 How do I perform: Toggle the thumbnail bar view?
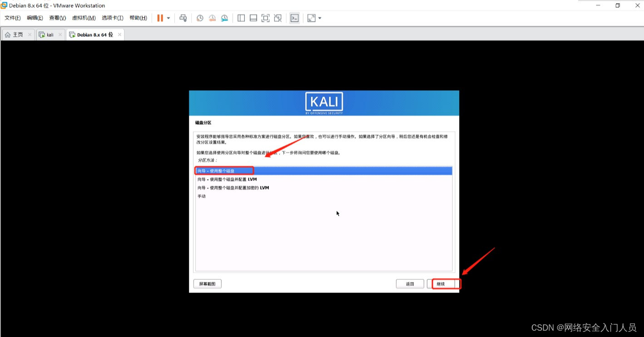(253, 18)
